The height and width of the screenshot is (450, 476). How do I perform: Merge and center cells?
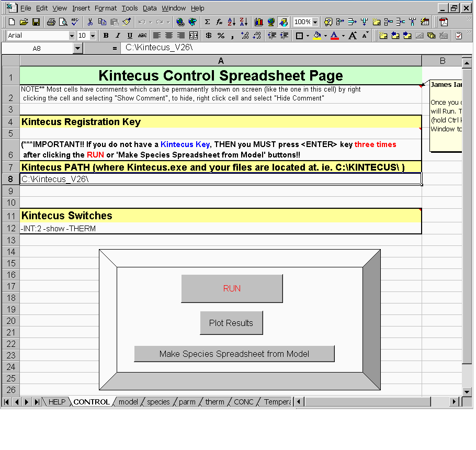point(194,36)
